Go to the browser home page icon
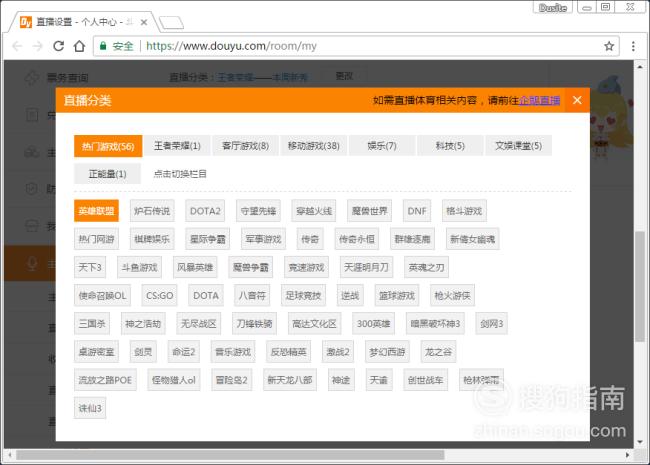Viewport: 650px width, 465px height. click(79, 46)
